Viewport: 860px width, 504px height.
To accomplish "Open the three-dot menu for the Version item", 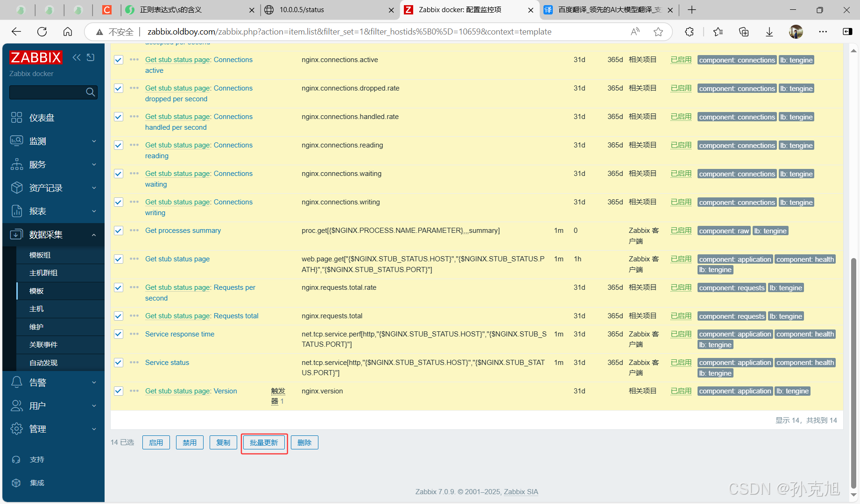I will (134, 391).
